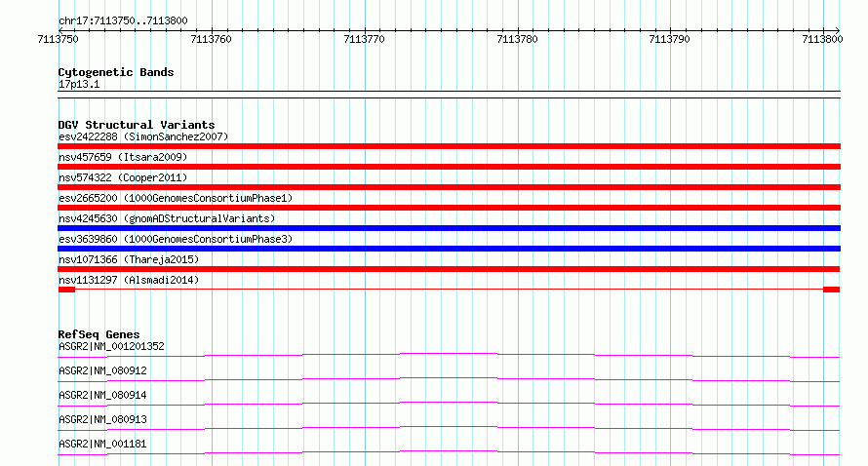This screenshot has height=466, width=868.
Task: Open transcript ASGR2|NM_001201352 label
Action: tap(111, 346)
